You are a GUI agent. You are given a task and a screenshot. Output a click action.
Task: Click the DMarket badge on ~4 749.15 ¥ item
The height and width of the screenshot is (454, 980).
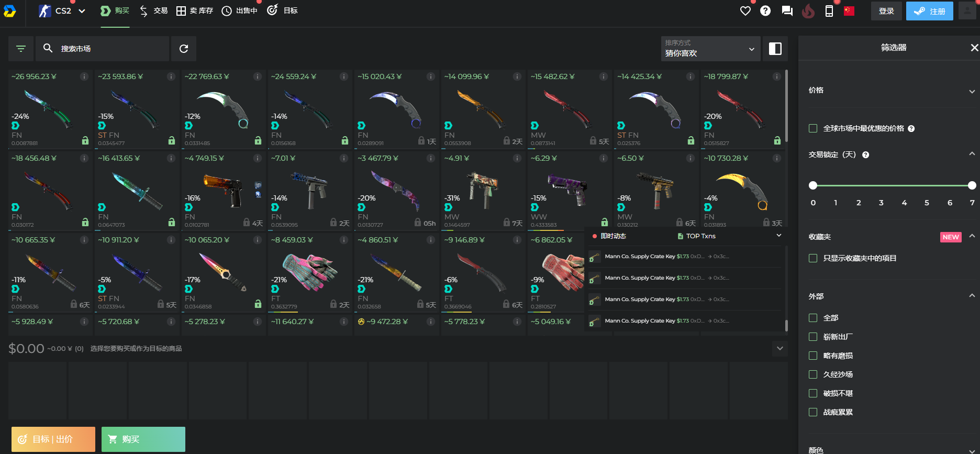pyautogui.click(x=188, y=207)
